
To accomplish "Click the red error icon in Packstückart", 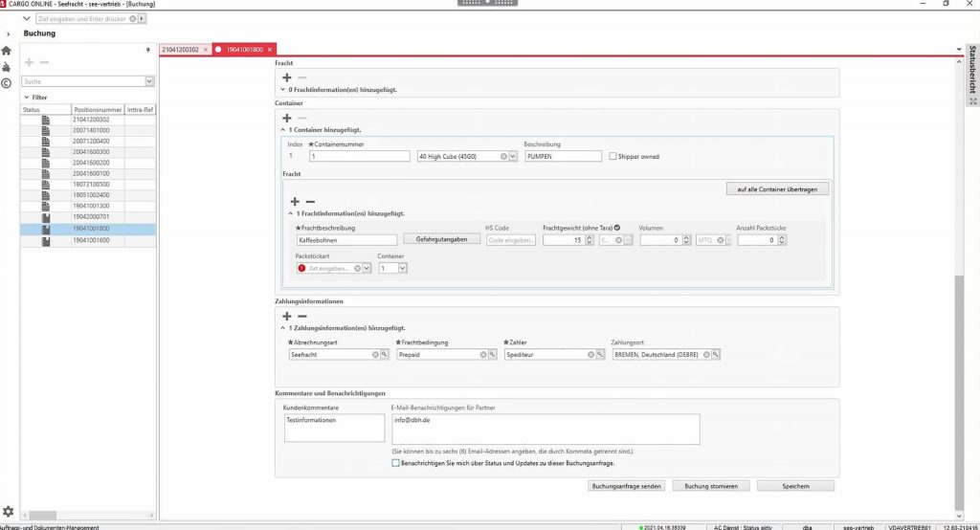I will point(301,268).
